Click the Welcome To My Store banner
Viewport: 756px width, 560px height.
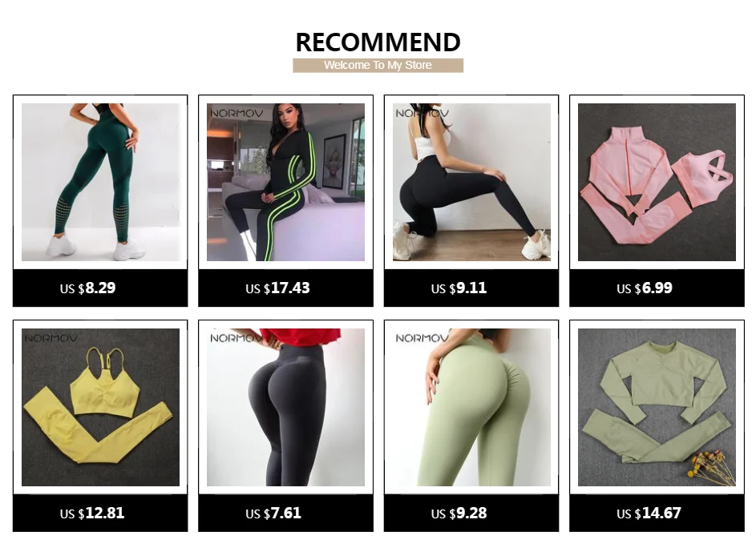coord(378,66)
